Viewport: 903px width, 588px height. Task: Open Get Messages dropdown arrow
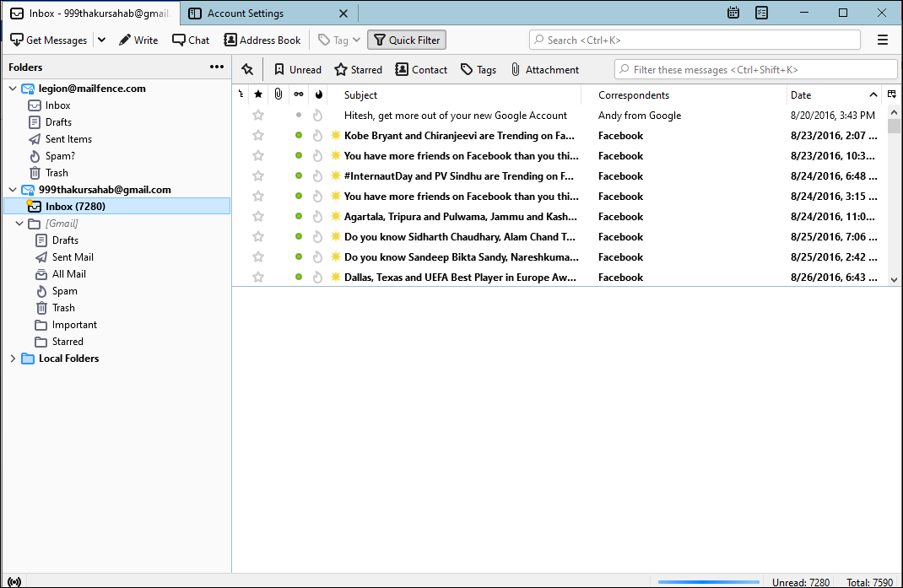101,40
